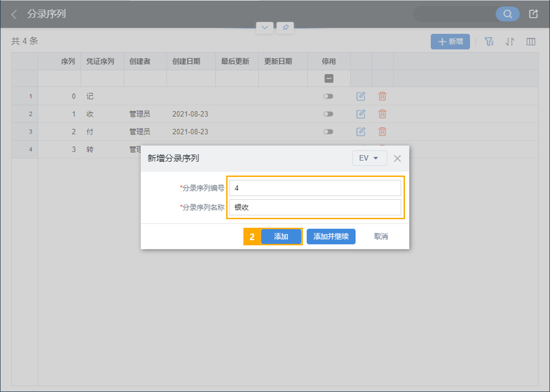Open the export/share icon in header

click(533, 14)
